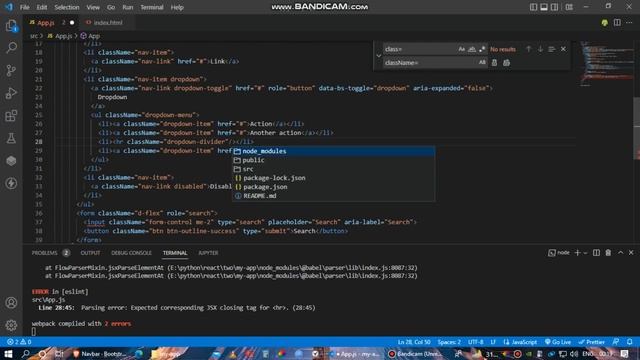Viewport: 640px width, 360px height.
Task: Toggle Preserve Case in replace box
Action: (x=482, y=63)
